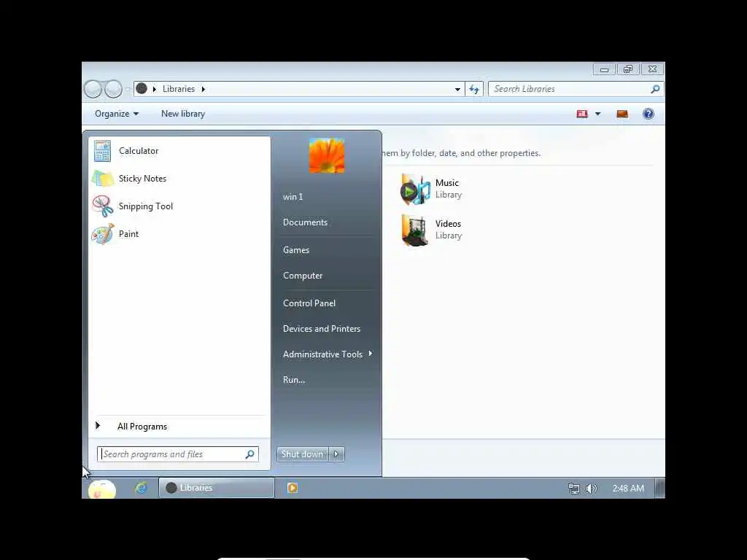The image size is (747, 560).
Task: Click the Search Libraries magnifier icon
Action: (x=656, y=89)
